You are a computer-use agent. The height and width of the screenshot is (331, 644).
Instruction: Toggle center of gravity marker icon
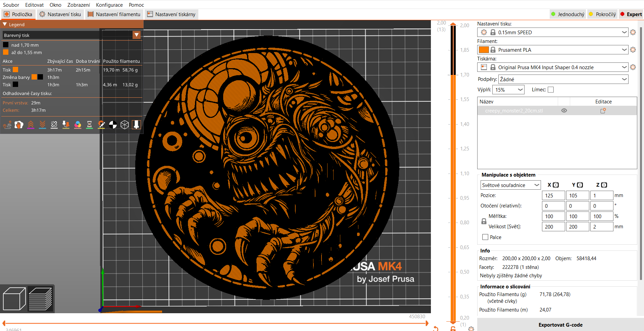point(113,125)
